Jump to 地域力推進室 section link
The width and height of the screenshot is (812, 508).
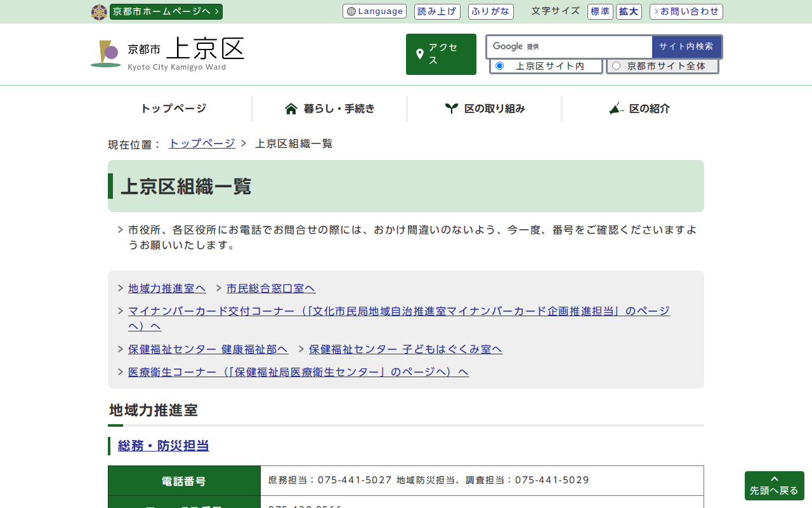[x=167, y=288]
